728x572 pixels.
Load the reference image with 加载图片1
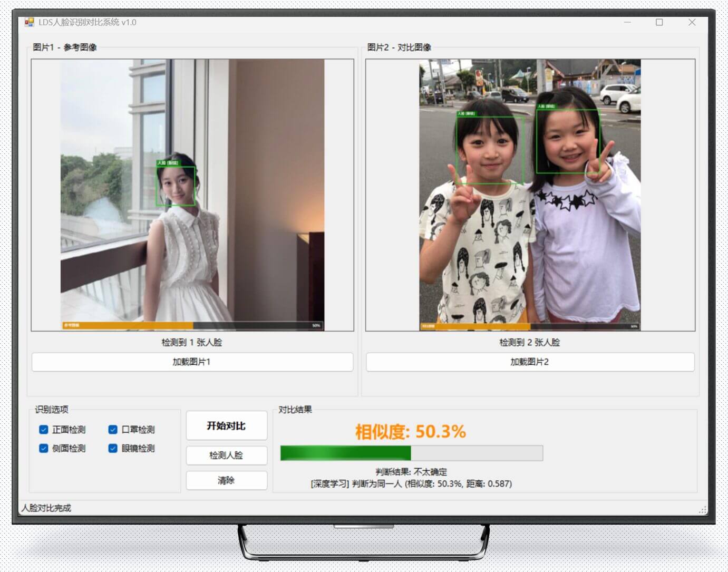(192, 362)
